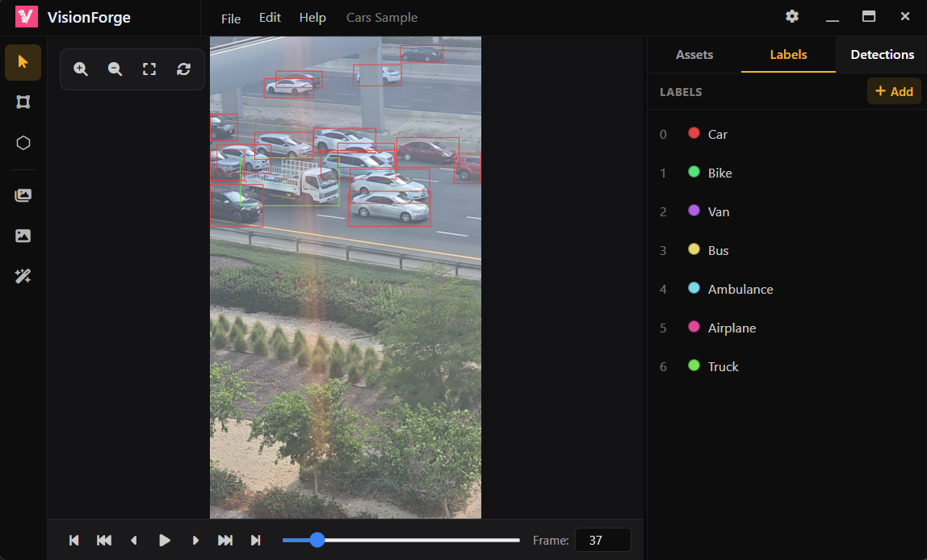Click the purple Van color swatch
The width and height of the screenshot is (927, 560).
[x=694, y=211]
